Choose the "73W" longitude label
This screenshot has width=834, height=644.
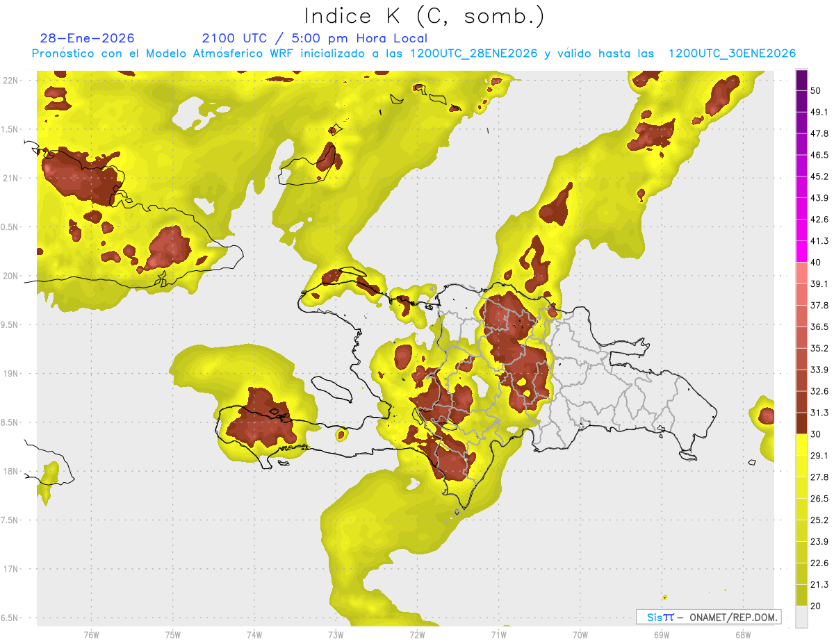click(336, 634)
